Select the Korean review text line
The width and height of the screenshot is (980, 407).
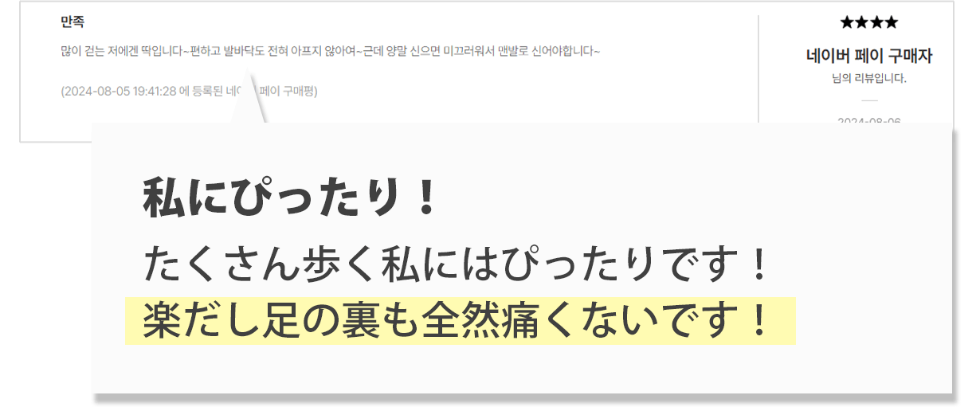(x=330, y=51)
